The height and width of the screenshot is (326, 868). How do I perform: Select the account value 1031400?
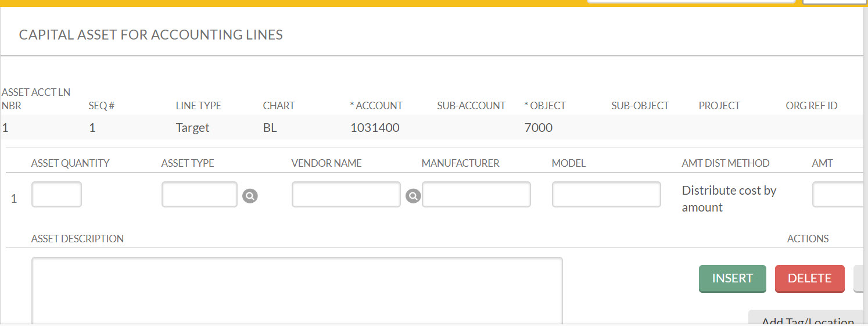pyautogui.click(x=375, y=128)
